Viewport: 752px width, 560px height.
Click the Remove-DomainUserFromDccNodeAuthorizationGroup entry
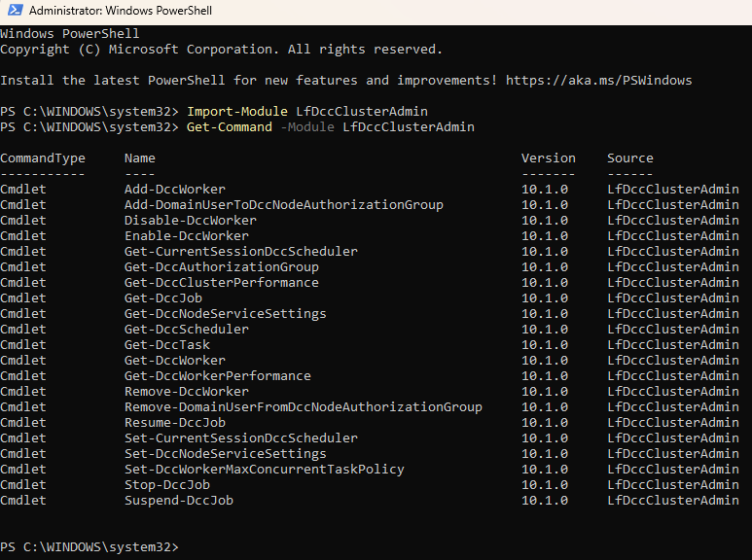(304, 406)
